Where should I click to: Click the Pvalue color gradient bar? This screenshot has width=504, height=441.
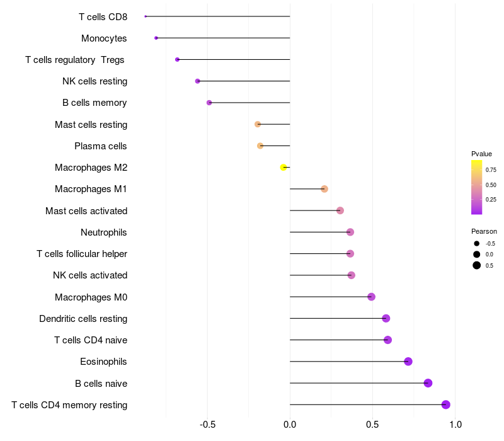coord(476,187)
